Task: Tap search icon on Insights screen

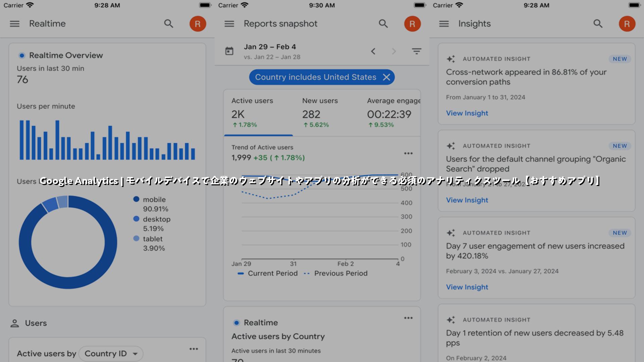Action: coord(598,24)
